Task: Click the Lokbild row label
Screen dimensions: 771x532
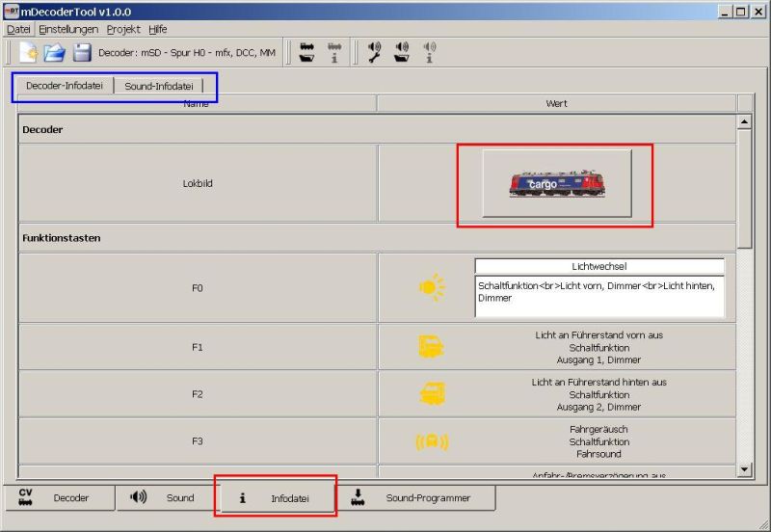Action: [x=198, y=183]
